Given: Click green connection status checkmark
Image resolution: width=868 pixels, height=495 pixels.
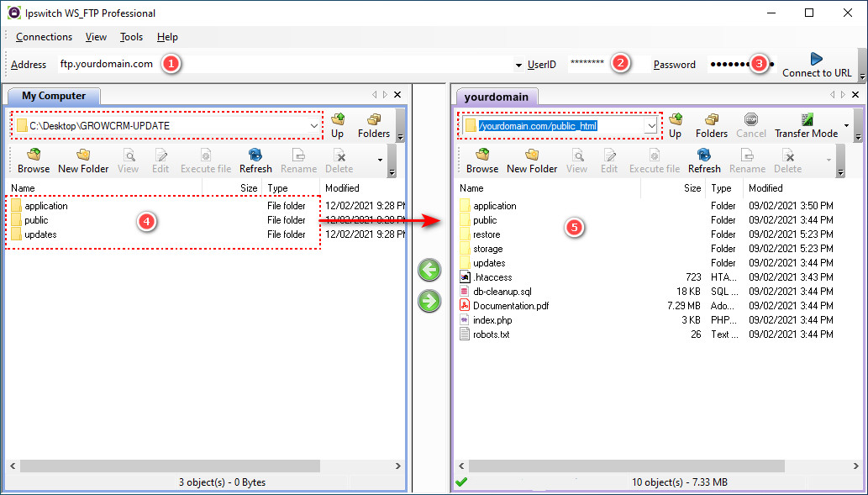Looking at the screenshot, I should 461,482.
